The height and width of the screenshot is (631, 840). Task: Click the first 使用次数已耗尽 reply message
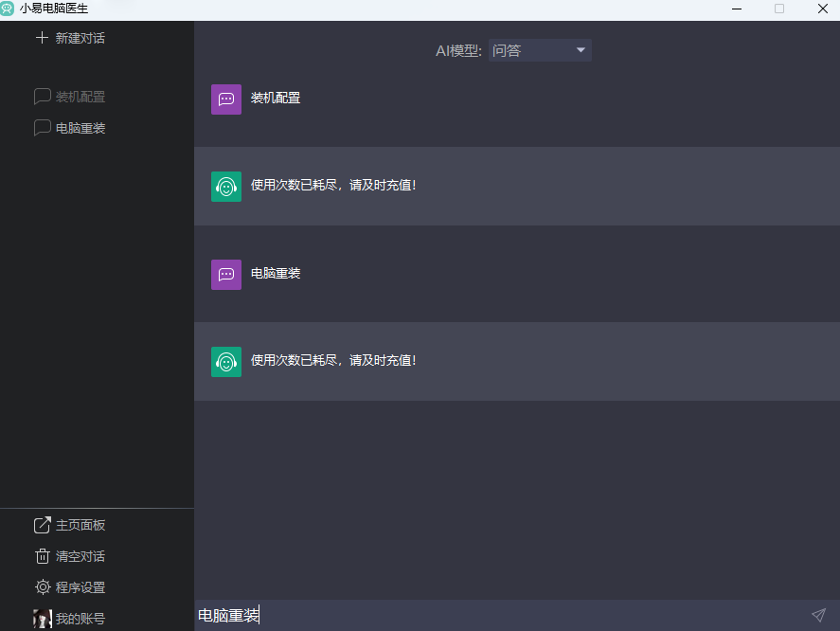[x=333, y=186]
